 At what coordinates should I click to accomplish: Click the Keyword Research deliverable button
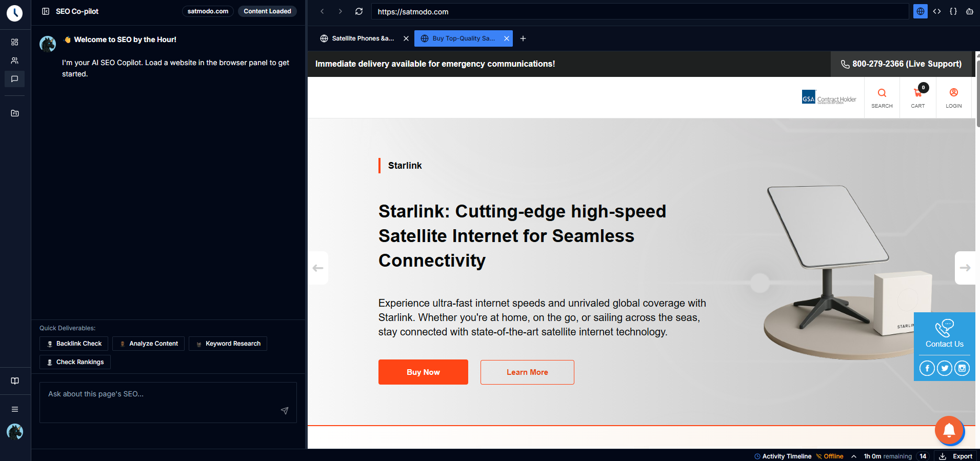click(x=228, y=344)
